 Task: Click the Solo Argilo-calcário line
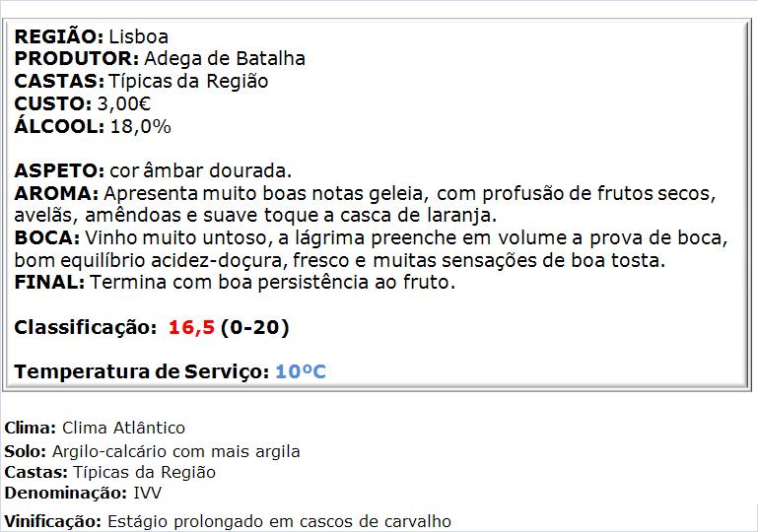click(152, 451)
